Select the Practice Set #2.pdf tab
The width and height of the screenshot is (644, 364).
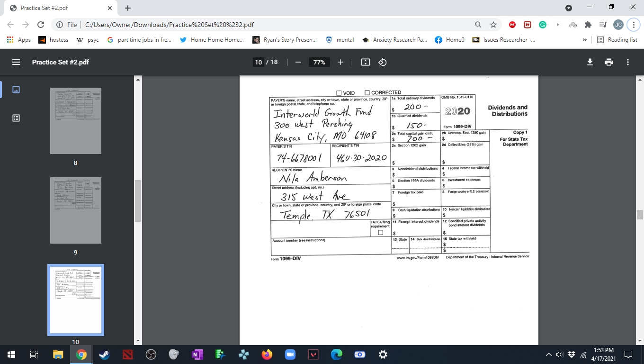click(57, 8)
